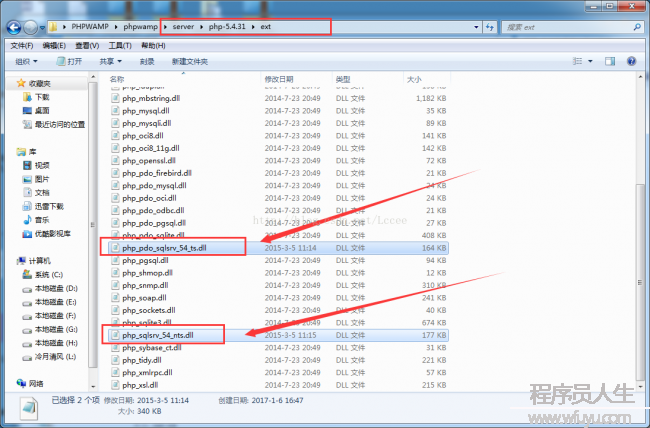Screen dimensions: 650x428
Task: Open the recent pages dropdown arrow
Action: click(x=42, y=28)
